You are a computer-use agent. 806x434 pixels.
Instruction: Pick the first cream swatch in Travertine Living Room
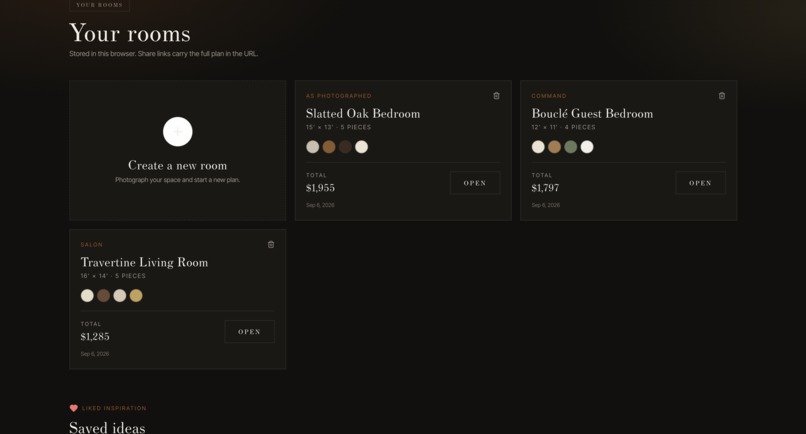coord(87,296)
